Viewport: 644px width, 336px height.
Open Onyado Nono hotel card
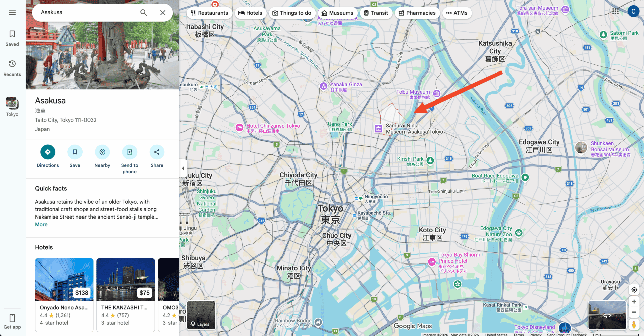64,294
